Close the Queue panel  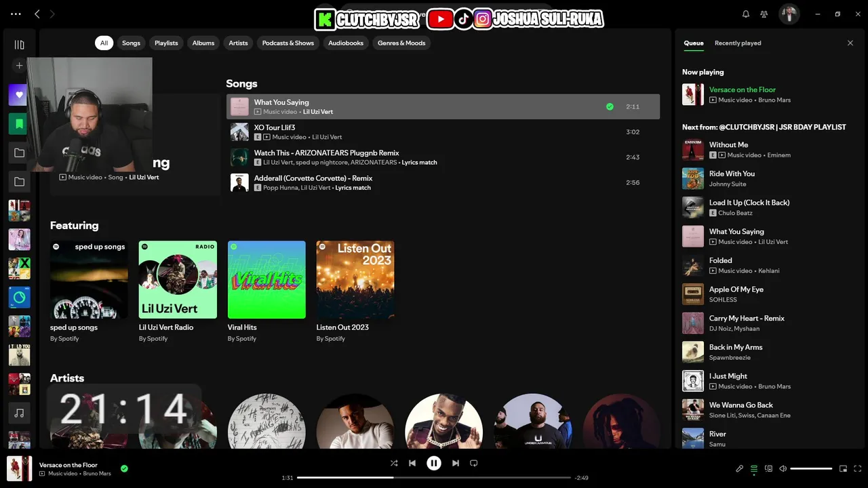850,43
